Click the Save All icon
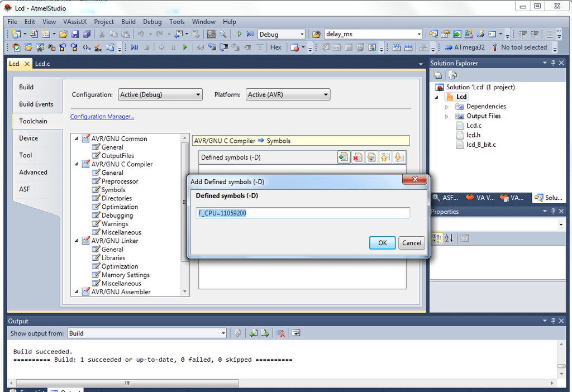This screenshot has width=572, height=392. tap(87, 34)
